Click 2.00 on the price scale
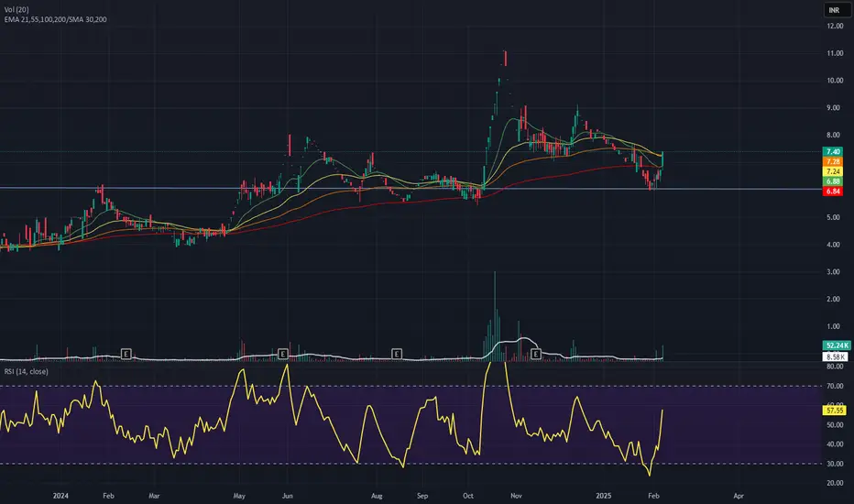 pos(833,299)
